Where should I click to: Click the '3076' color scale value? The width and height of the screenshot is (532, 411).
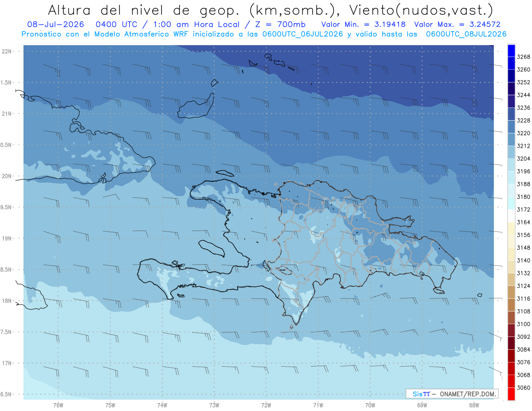tap(524, 362)
